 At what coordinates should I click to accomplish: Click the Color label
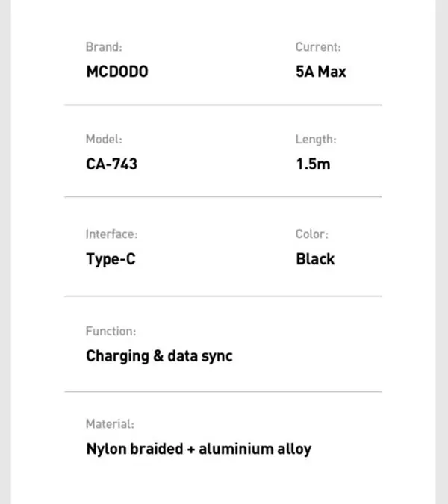pos(312,234)
